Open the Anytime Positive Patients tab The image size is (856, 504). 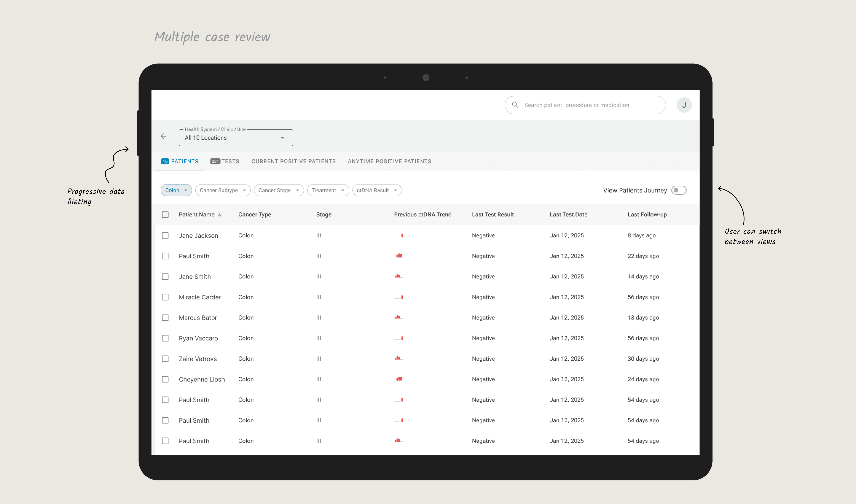click(x=389, y=161)
